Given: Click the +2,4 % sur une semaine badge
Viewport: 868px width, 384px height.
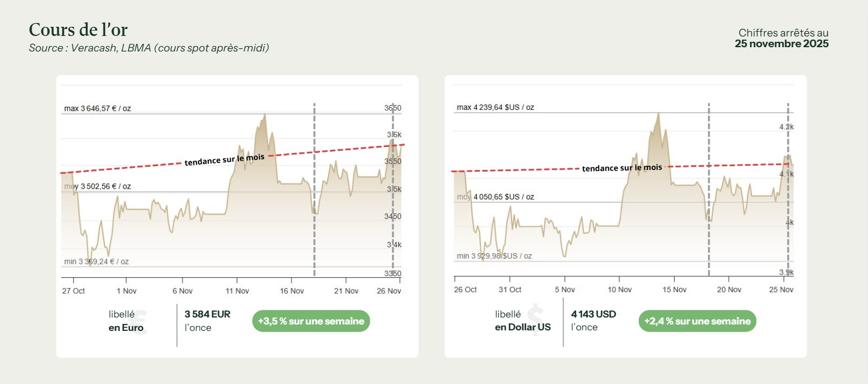Looking at the screenshot, I should 697,321.
